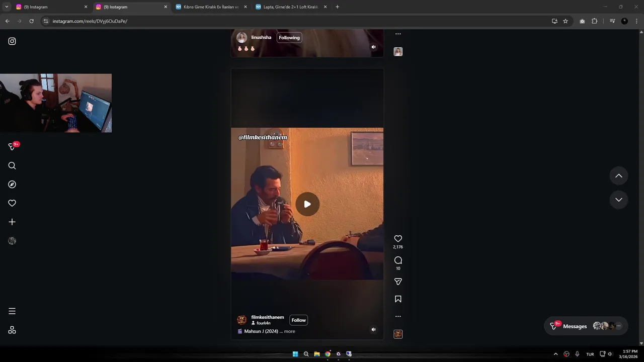The width and height of the screenshot is (644, 362).
Task: Open Windows Start menu
Action: point(295,354)
